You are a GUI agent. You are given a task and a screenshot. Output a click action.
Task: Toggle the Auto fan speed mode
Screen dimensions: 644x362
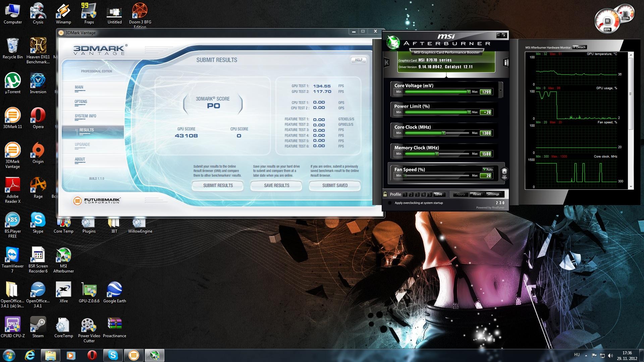(487, 169)
